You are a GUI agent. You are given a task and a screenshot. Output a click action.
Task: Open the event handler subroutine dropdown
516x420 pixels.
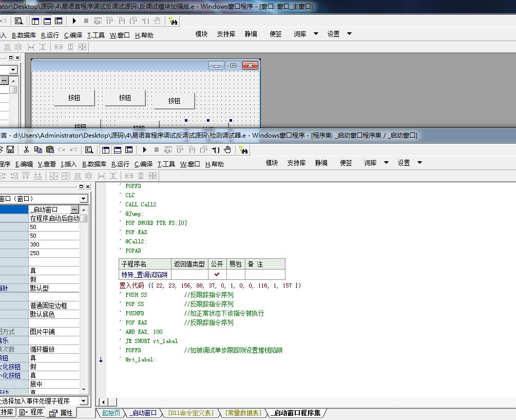coord(83,401)
